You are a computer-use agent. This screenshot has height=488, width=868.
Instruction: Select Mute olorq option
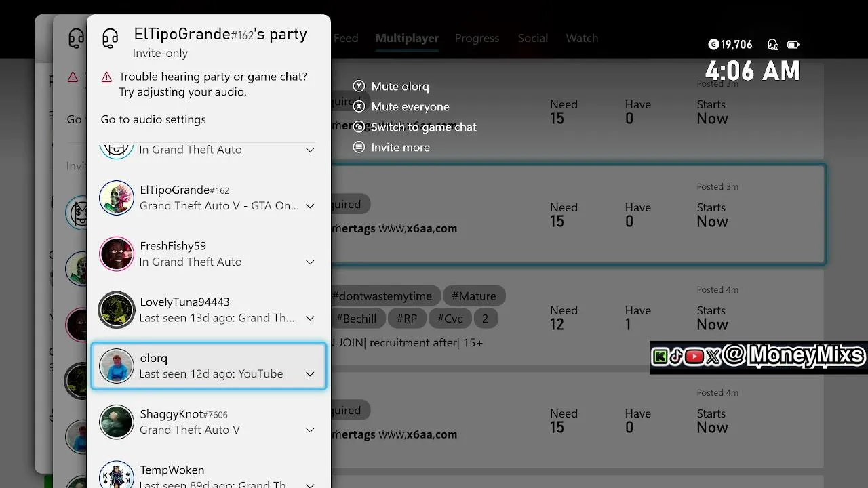click(400, 86)
